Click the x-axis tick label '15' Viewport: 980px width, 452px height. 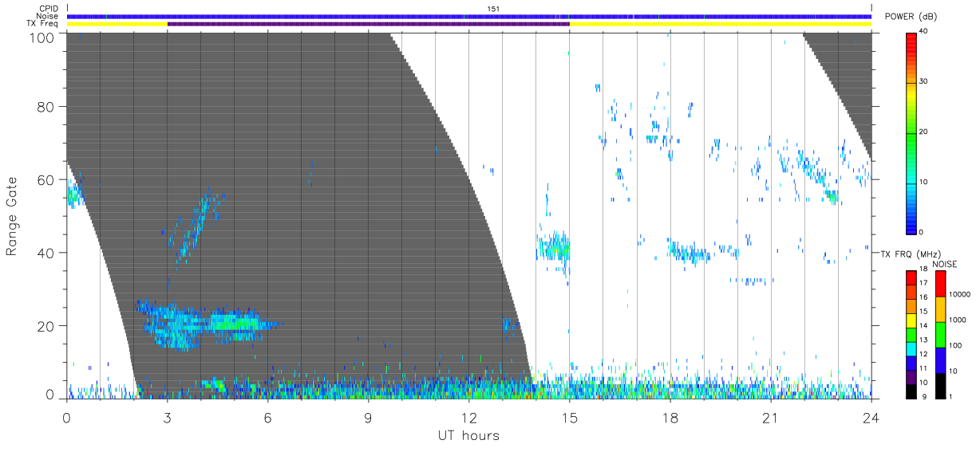pyautogui.click(x=569, y=417)
